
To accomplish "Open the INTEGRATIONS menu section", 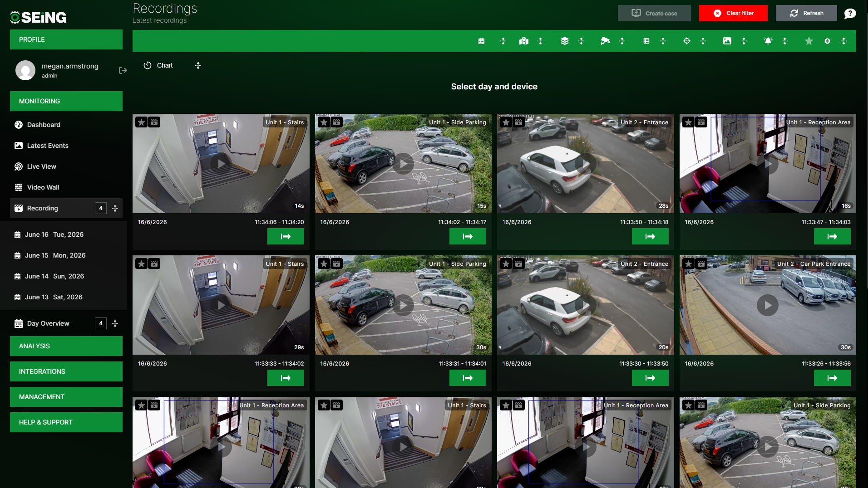I will coord(66,371).
